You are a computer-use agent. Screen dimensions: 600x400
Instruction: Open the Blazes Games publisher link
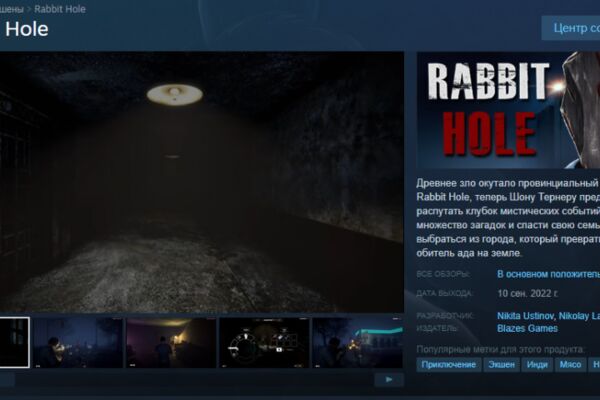(527, 328)
